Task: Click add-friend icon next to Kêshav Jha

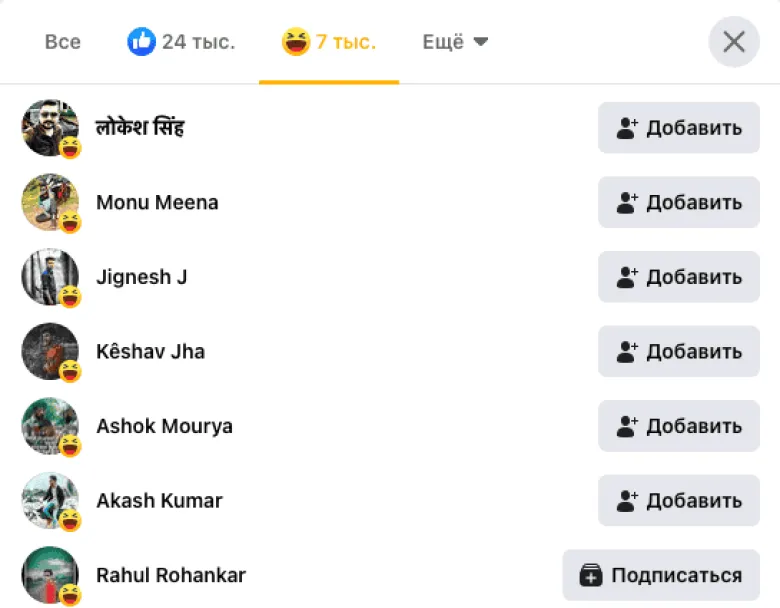Action: coord(627,352)
